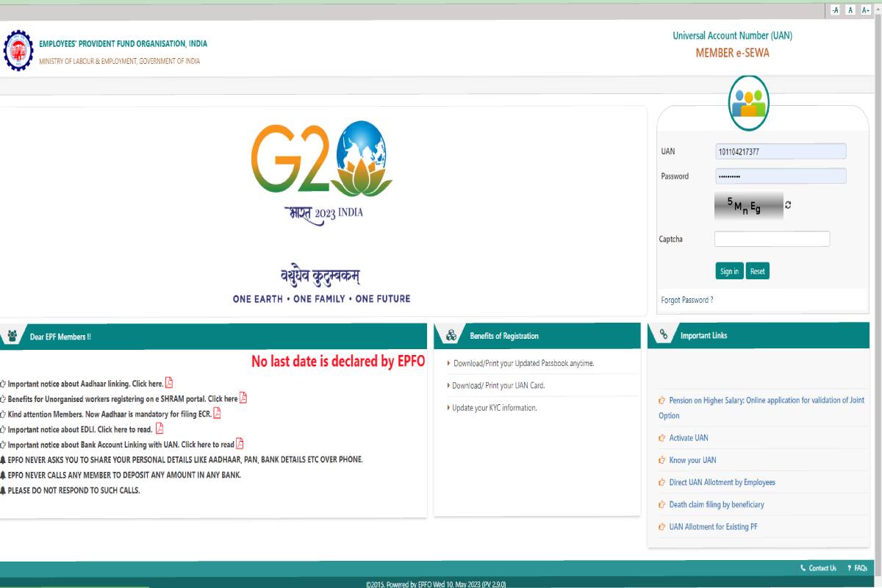Open PDF for Aadhaar mandatory ECR notice

(x=217, y=413)
